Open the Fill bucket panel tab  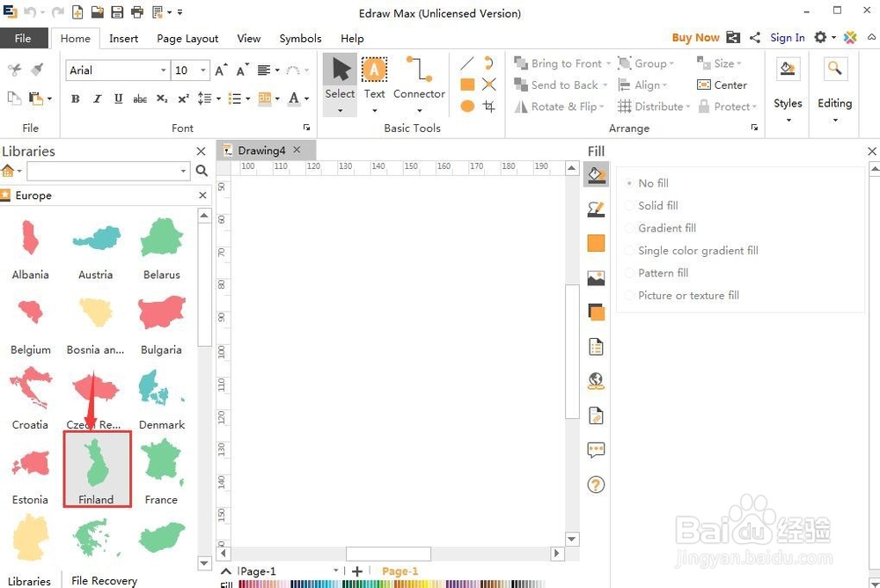[596, 175]
